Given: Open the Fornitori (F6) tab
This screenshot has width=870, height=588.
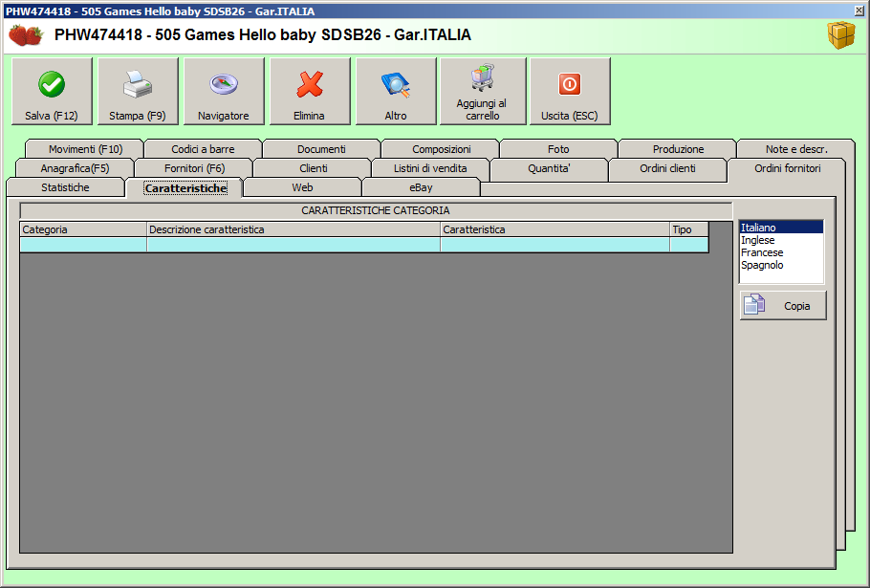Looking at the screenshot, I should coord(194,168).
